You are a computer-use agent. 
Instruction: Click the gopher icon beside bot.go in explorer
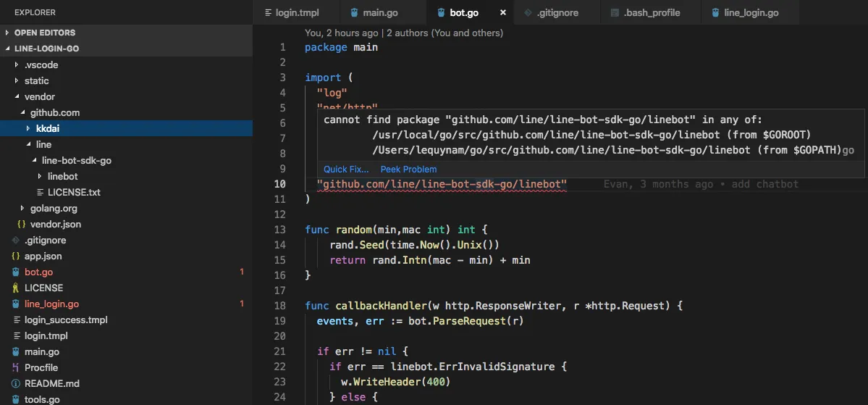pos(15,272)
